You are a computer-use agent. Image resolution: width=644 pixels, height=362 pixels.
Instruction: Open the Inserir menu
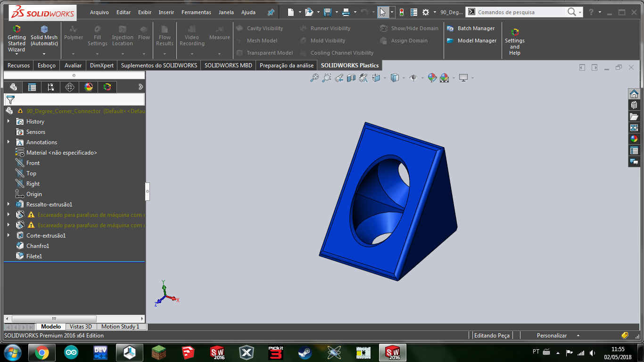[x=166, y=12]
